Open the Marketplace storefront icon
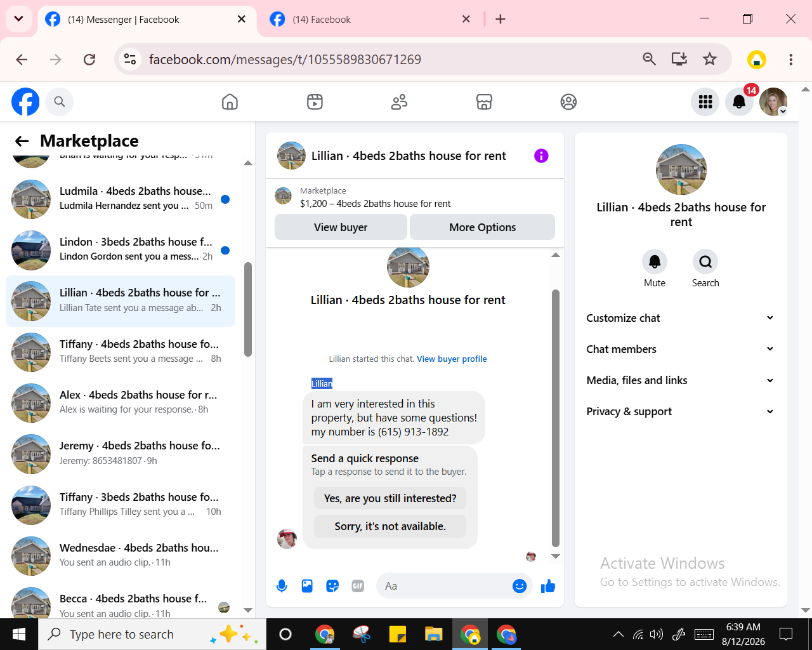 pos(484,102)
